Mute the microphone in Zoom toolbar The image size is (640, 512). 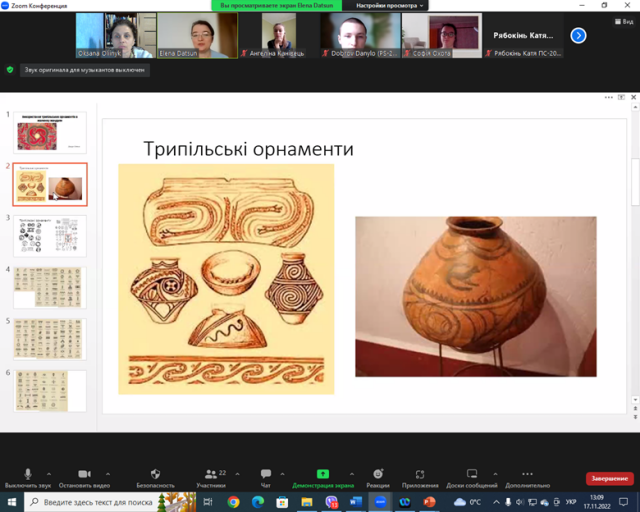(28, 474)
